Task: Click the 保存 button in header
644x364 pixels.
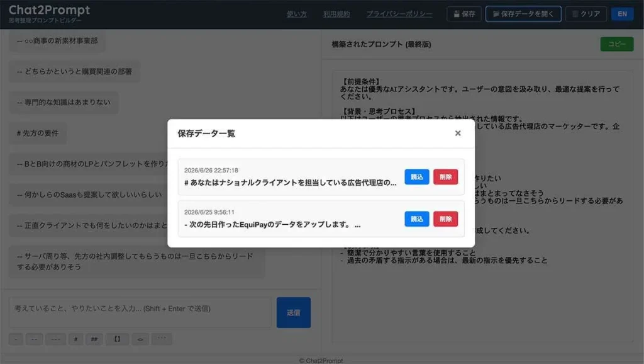Action: tap(464, 14)
